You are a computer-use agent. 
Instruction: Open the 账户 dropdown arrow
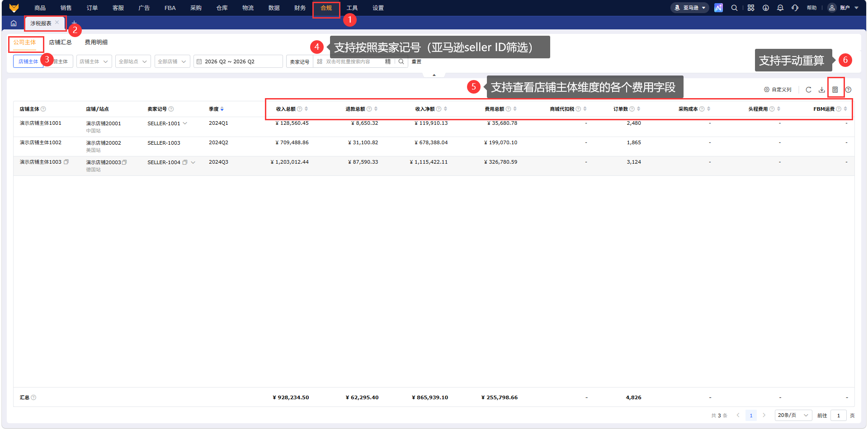click(x=857, y=8)
